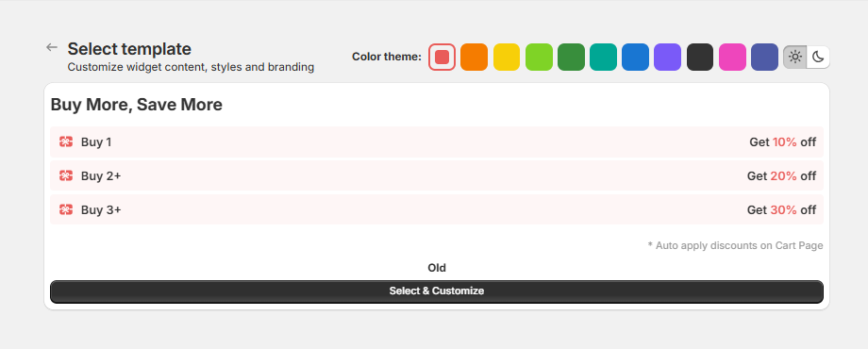Choose the pink color theme swatch

[x=732, y=57]
